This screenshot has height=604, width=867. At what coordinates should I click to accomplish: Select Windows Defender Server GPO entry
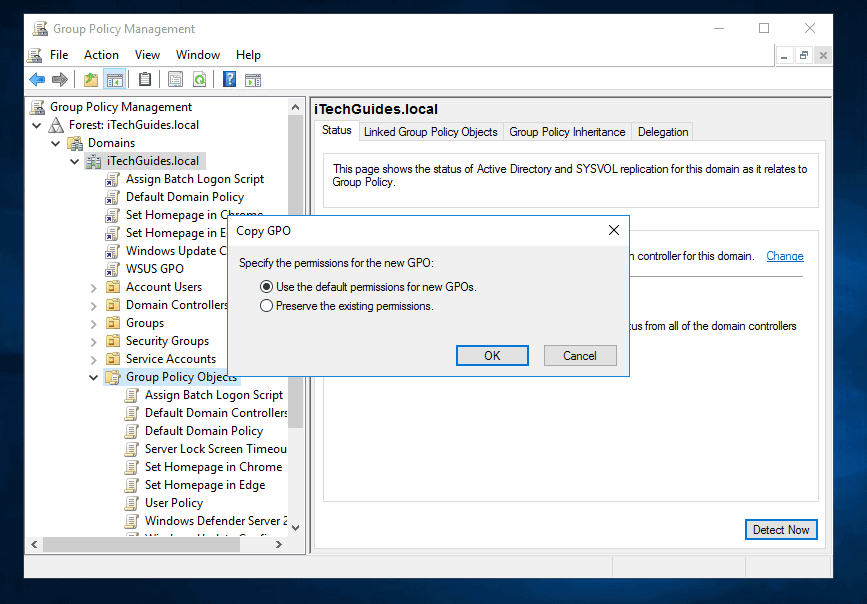point(216,521)
